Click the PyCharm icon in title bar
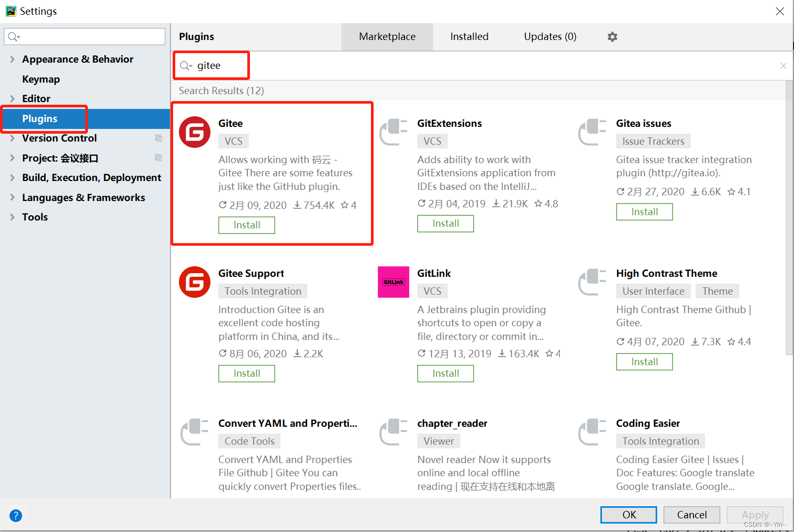The image size is (794, 532). [x=11, y=11]
